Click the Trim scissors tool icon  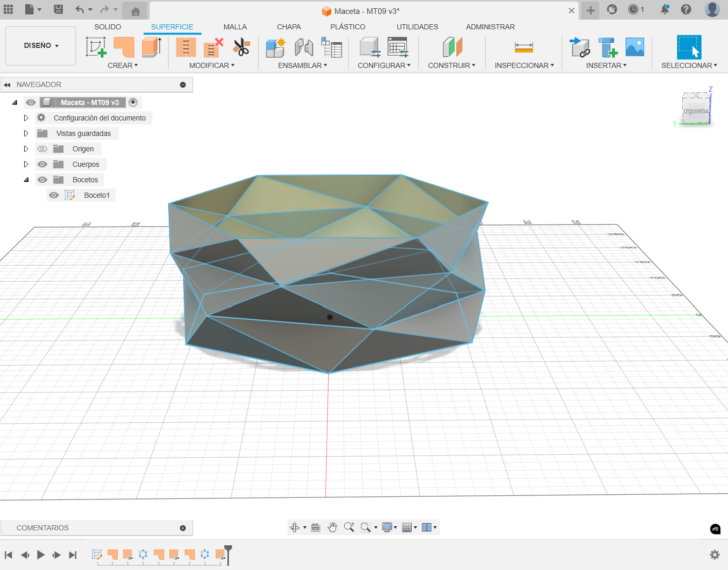(x=241, y=47)
